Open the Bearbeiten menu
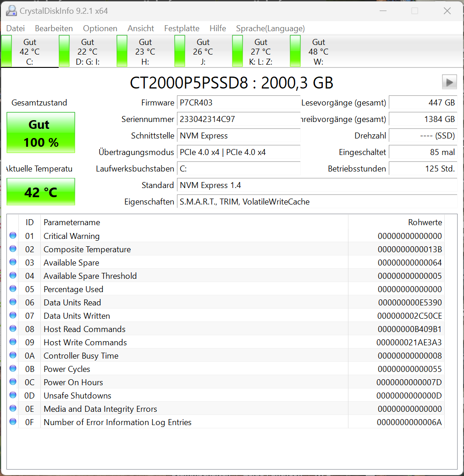This screenshot has height=476, width=464. pyautogui.click(x=54, y=28)
